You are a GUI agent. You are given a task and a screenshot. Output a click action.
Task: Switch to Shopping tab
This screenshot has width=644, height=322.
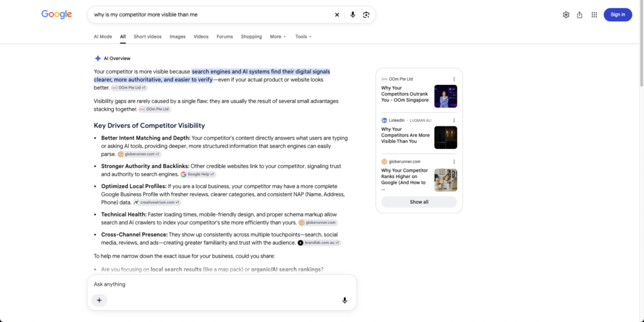tap(252, 36)
